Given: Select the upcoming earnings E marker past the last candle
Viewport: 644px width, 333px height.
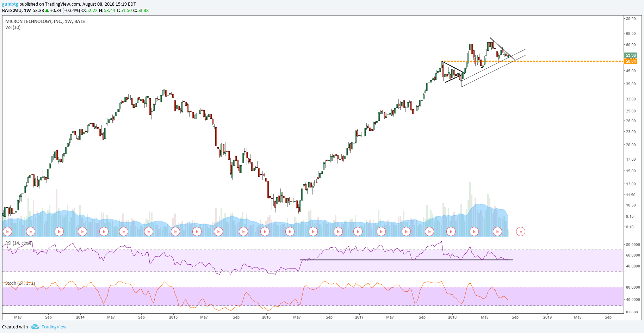Looking at the screenshot, I should tap(520, 232).
